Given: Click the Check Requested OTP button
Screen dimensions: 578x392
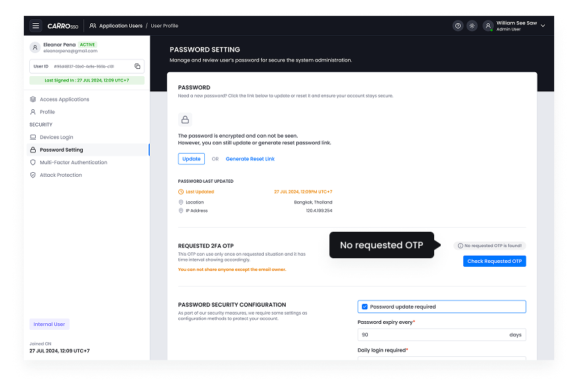Looking at the screenshot, I should click(x=494, y=261).
